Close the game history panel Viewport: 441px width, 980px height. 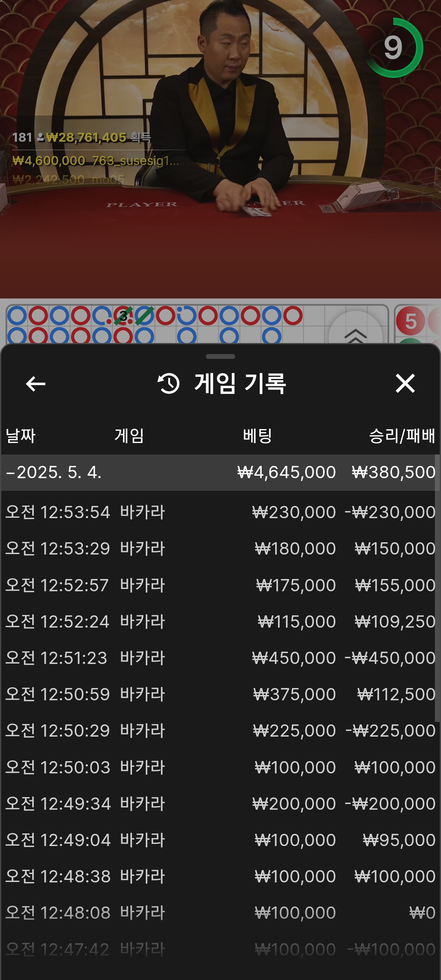[x=405, y=383]
